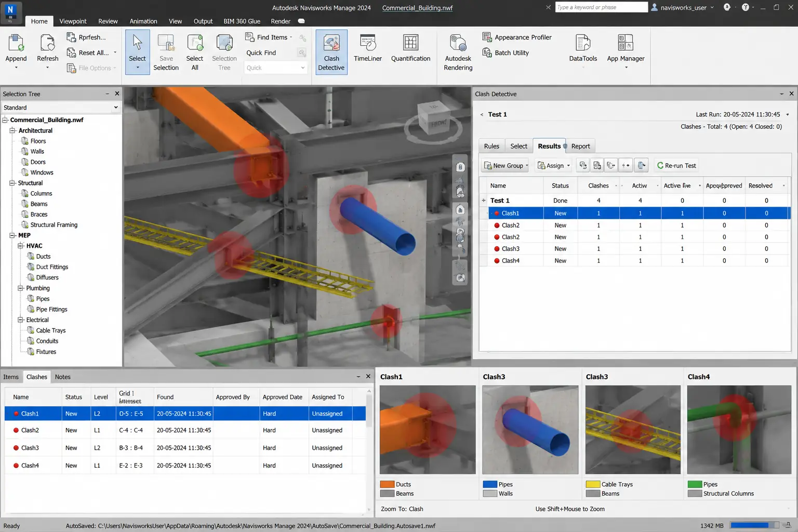
Task: Click the double-arrow icon in clash results toolbar
Action: tap(626, 165)
